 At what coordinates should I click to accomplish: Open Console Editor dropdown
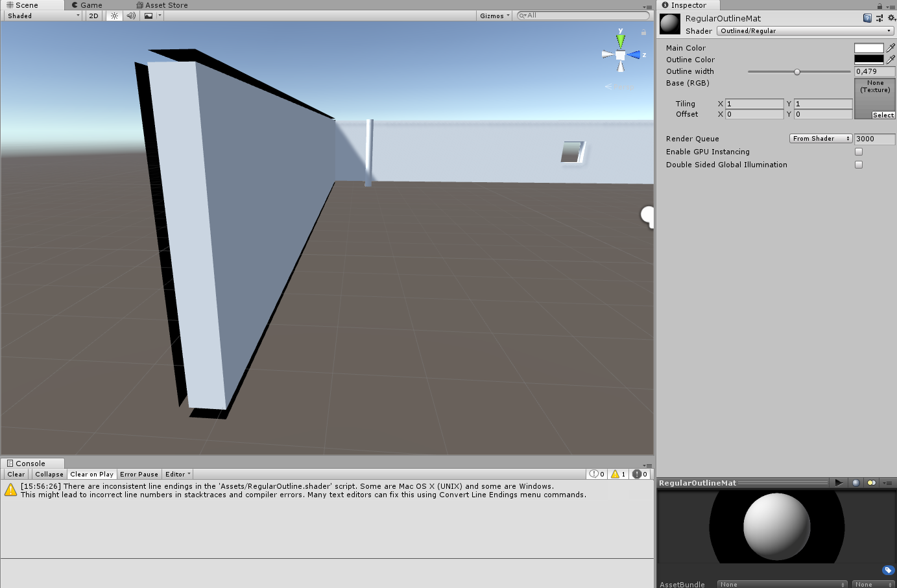[178, 475]
